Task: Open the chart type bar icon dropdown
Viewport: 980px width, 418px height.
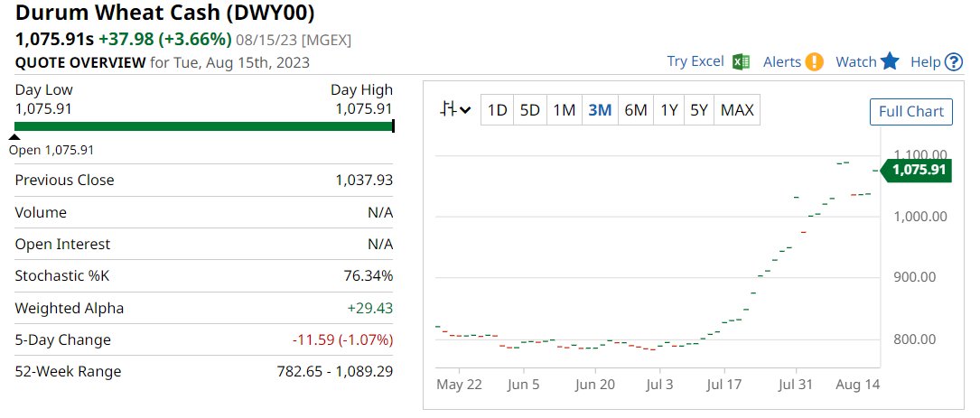Action: tap(455, 110)
